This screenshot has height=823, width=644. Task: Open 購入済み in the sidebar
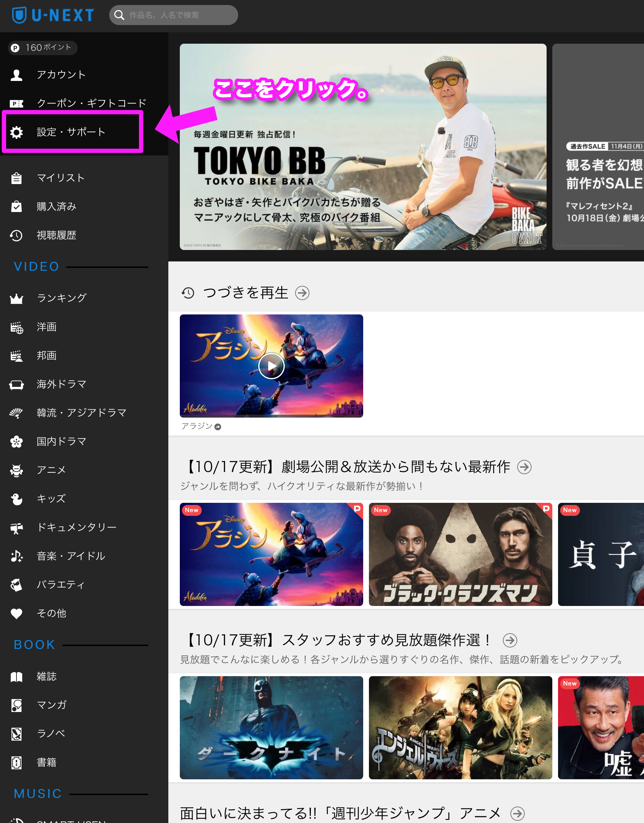(x=56, y=207)
